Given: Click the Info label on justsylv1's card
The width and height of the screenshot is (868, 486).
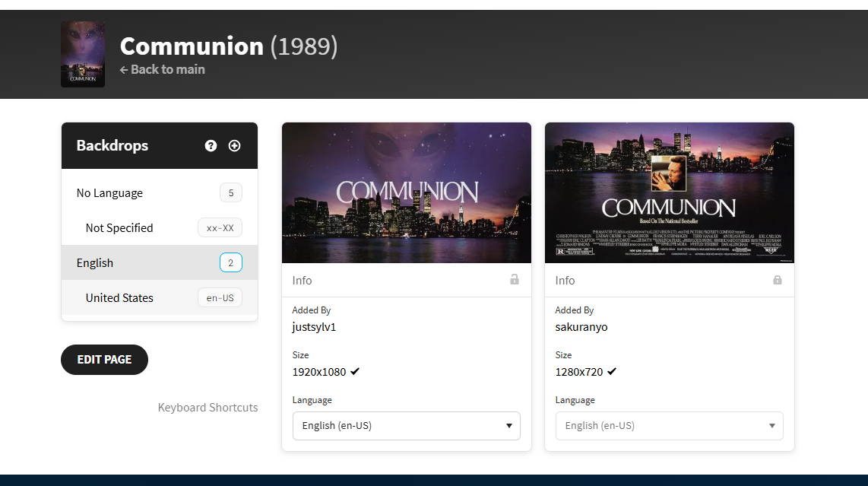Looking at the screenshot, I should pyautogui.click(x=303, y=281).
